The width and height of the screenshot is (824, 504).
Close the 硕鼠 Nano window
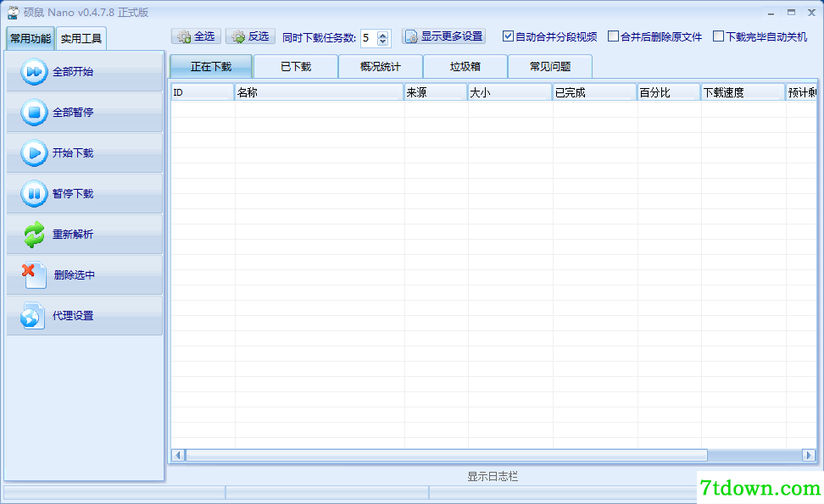coord(811,13)
